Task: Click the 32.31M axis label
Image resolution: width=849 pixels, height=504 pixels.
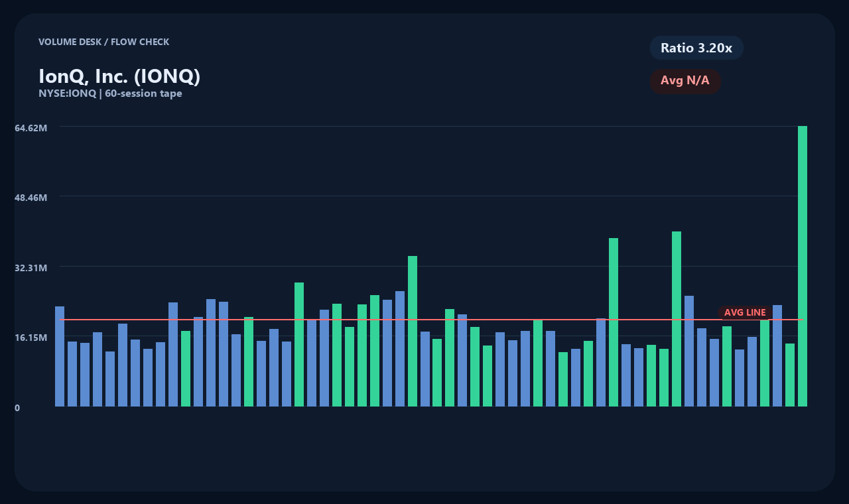Action: tap(31, 268)
